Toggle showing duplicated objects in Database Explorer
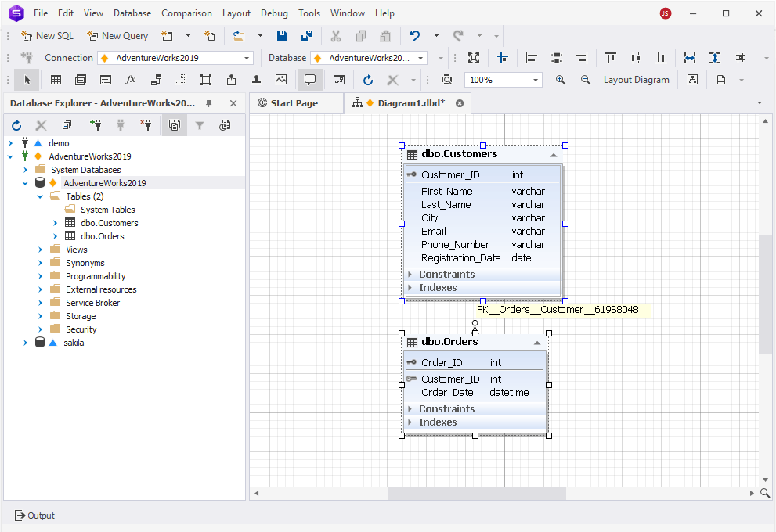 pos(174,124)
